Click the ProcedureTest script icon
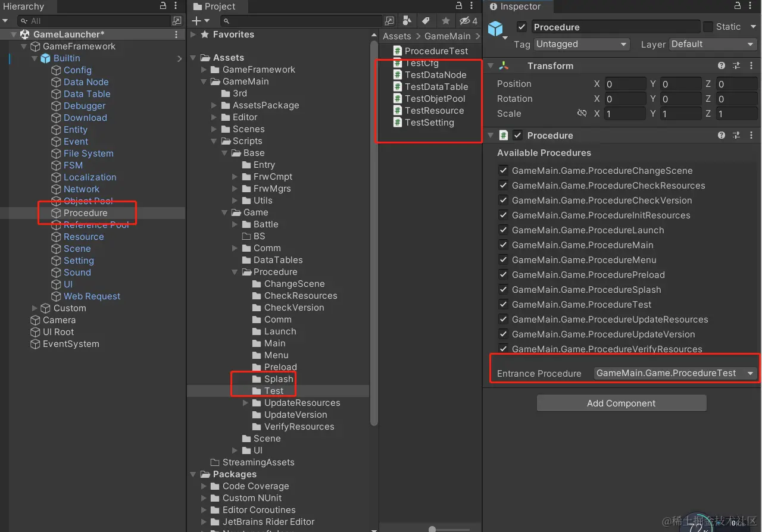Viewport: 762px width, 532px height. pyautogui.click(x=398, y=51)
